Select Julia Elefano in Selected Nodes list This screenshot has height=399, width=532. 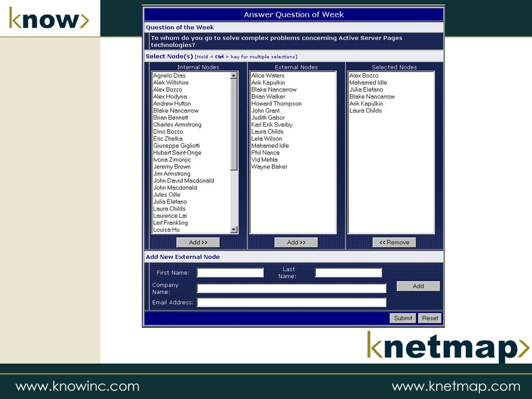(x=366, y=90)
